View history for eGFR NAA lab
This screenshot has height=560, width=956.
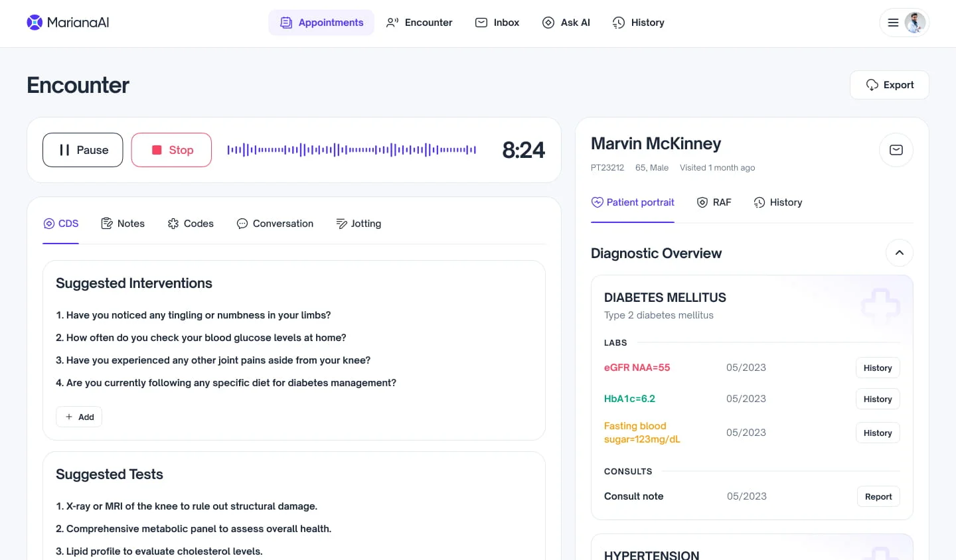(x=878, y=368)
